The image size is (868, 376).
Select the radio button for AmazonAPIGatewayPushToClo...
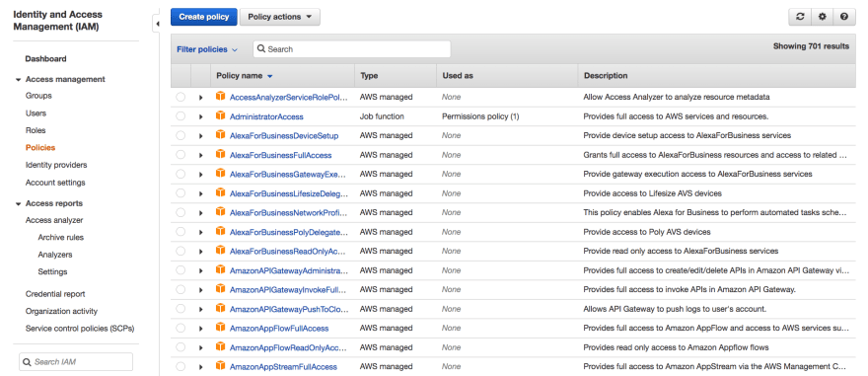(x=181, y=309)
